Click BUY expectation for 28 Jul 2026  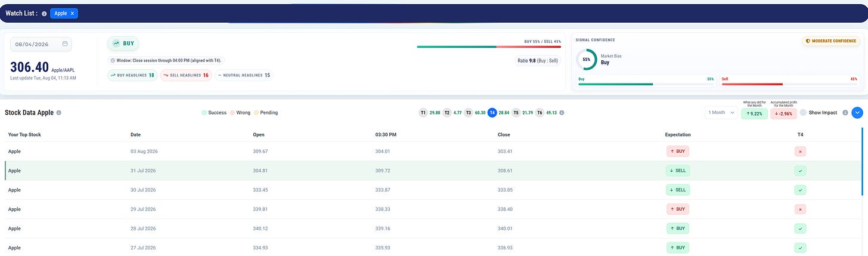click(x=678, y=228)
